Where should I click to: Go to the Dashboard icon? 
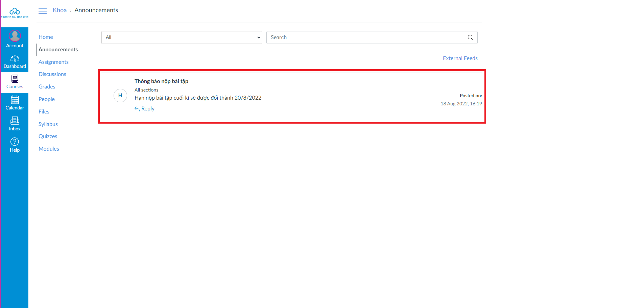15,59
